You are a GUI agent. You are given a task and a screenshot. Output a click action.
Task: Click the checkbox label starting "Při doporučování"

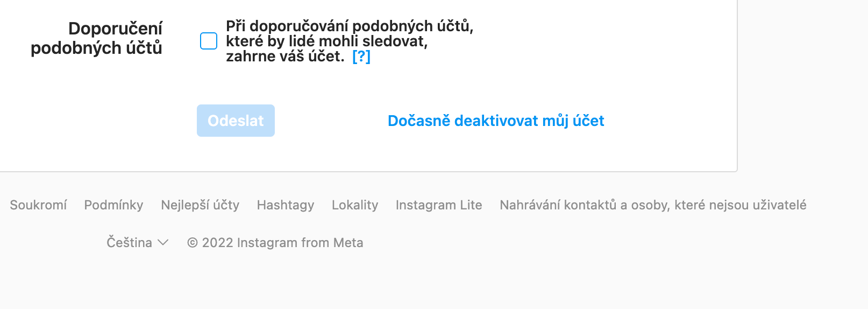coord(349,26)
